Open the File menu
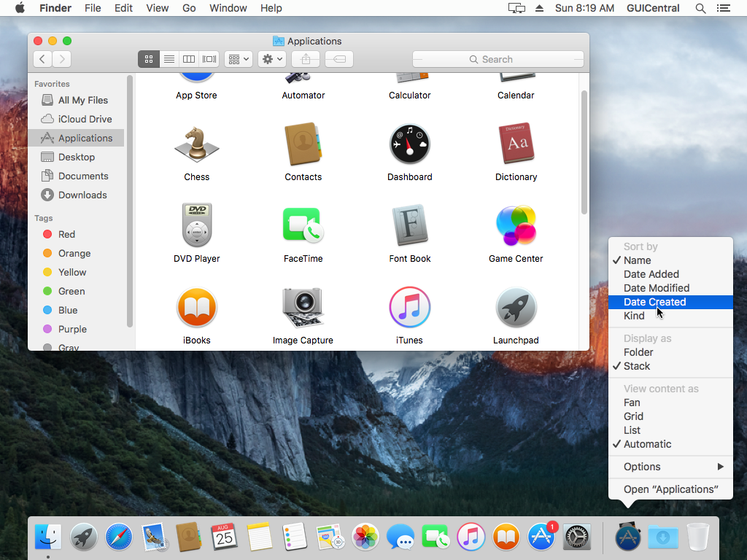747x560 pixels. pos(93,8)
